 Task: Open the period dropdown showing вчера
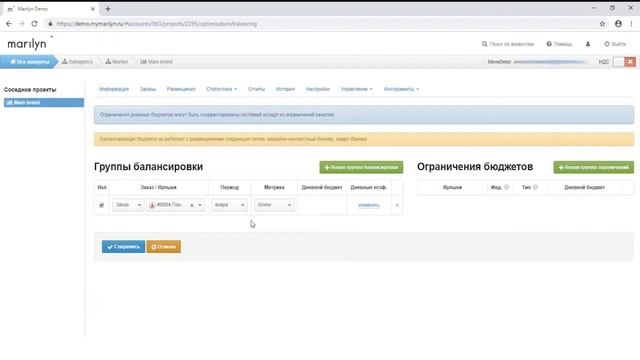coord(229,205)
